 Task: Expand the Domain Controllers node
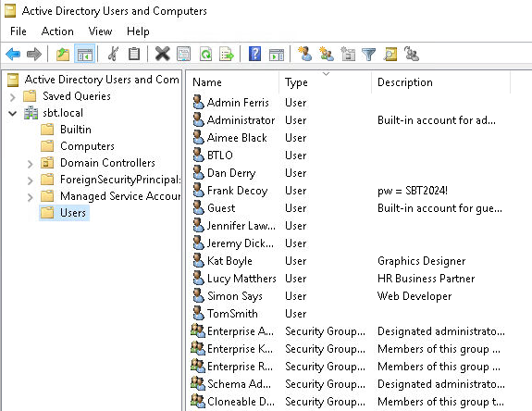tap(31, 164)
